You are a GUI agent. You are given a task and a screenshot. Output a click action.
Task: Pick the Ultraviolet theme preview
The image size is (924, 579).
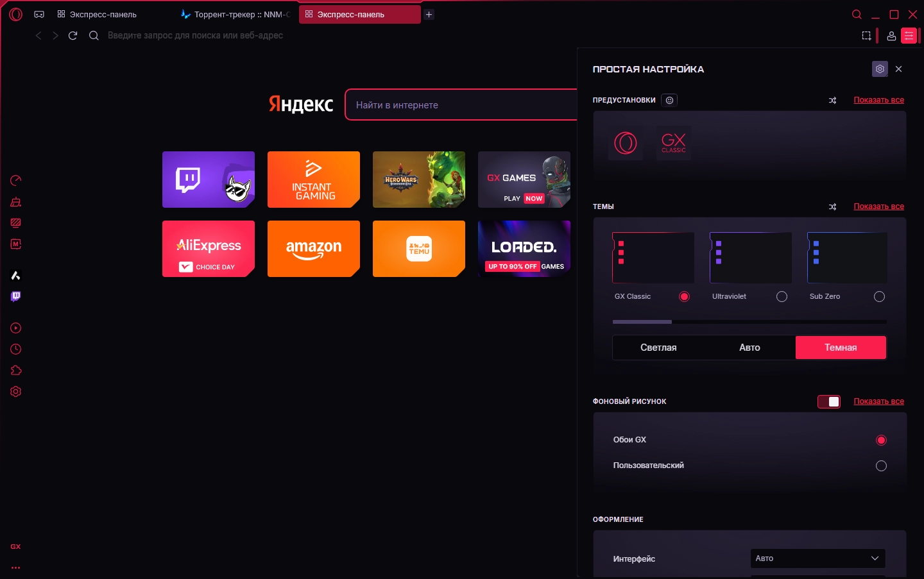[x=751, y=258]
